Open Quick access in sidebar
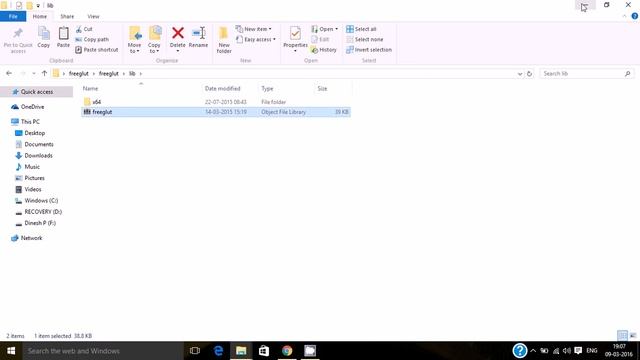Viewport: 640px width, 360px height. [37, 92]
